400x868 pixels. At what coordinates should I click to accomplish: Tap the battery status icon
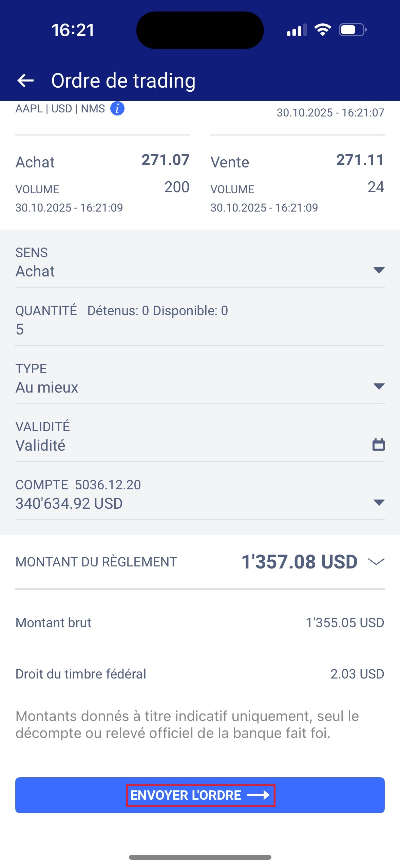click(353, 30)
